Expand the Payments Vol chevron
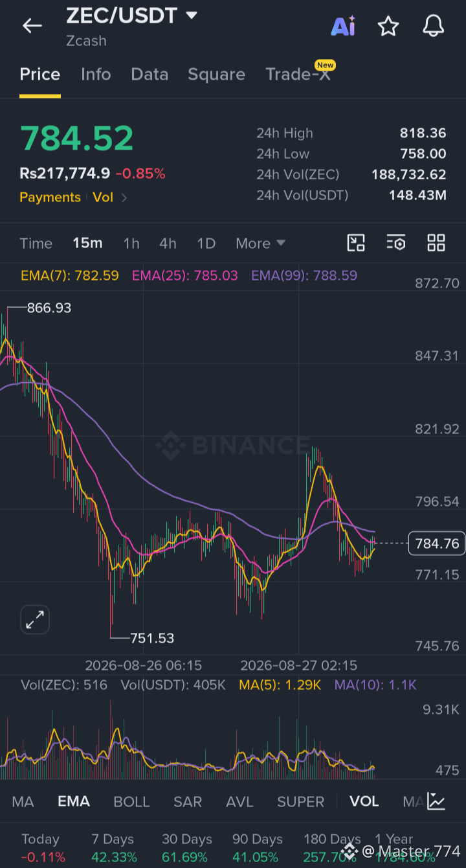Viewport: 466px width, 868px height. [124, 198]
